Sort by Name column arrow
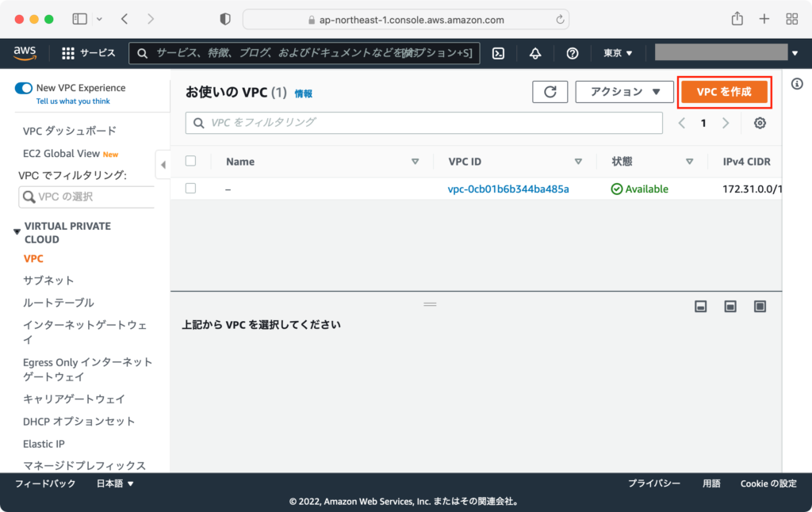Screen dimensions: 812x512 415,162
